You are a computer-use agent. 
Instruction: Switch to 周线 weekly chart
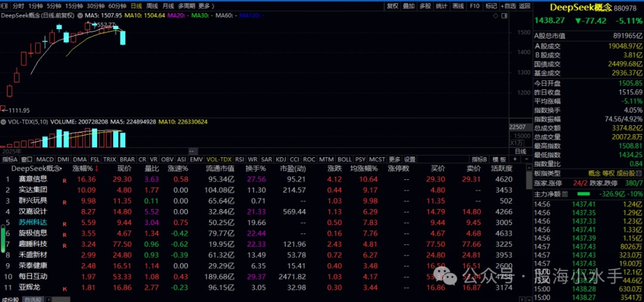click(152, 6)
